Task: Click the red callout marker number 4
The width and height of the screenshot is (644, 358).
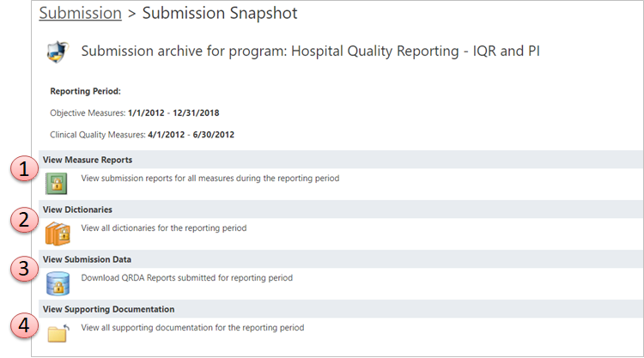Action: pos(25,326)
